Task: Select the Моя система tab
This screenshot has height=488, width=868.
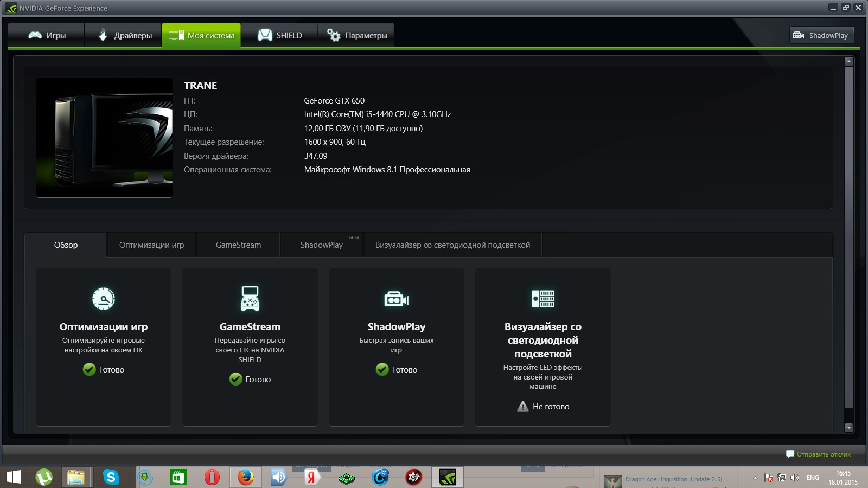Action: tap(201, 35)
